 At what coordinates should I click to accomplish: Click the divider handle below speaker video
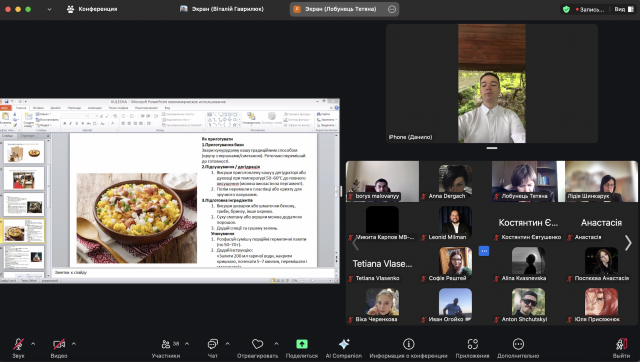coord(492,148)
